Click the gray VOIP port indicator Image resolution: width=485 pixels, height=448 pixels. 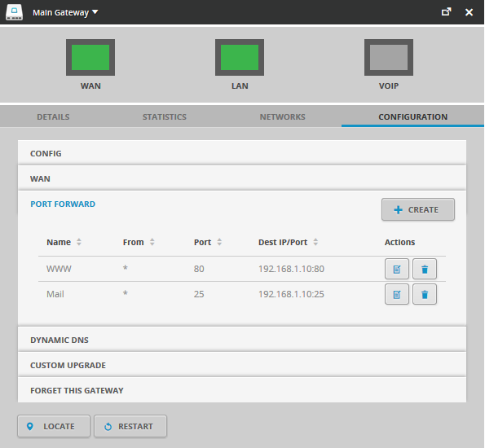(389, 57)
